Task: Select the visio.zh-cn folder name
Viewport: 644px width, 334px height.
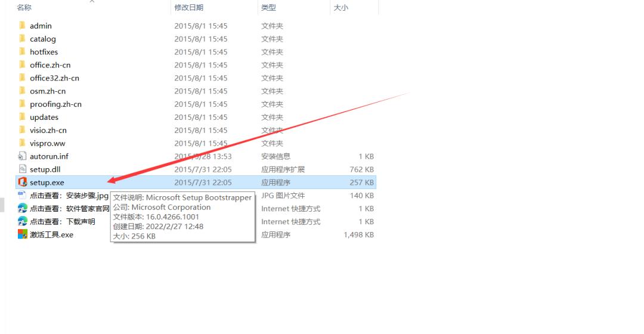Action: 48,130
